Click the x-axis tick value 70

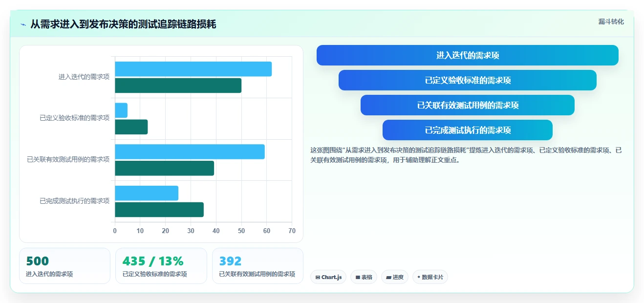(x=292, y=231)
